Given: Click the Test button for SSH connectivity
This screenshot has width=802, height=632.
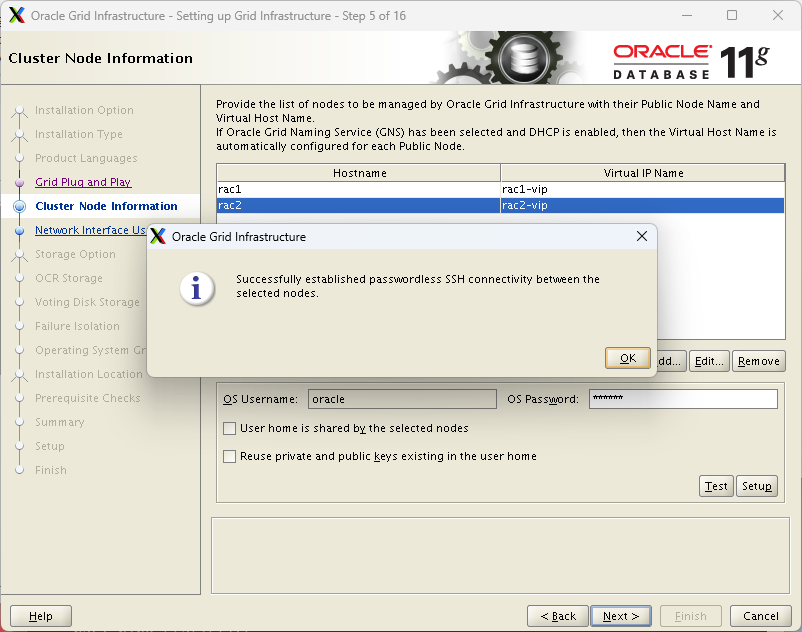Looking at the screenshot, I should [716, 486].
